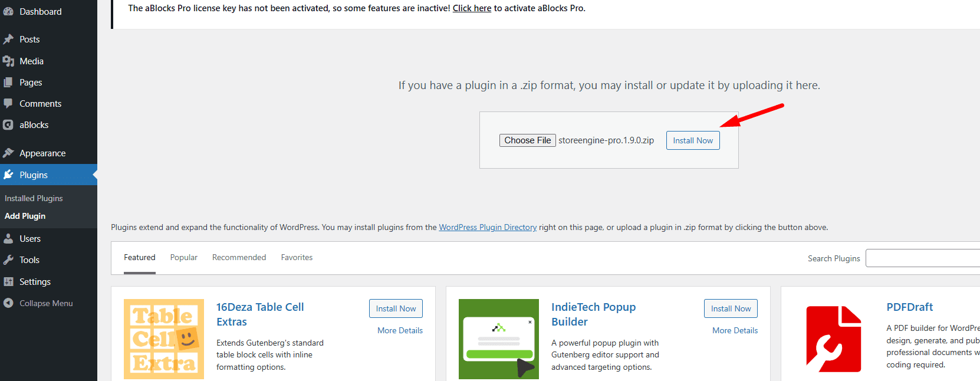Click the Dashboard gauge icon
Viewport: 980px width, 381px height.
(x=8, y=12)
